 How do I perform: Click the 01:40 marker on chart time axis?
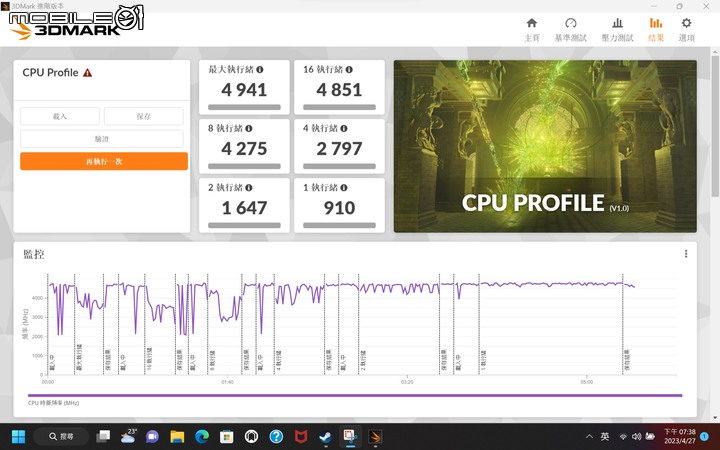click(x=227, y=382)
